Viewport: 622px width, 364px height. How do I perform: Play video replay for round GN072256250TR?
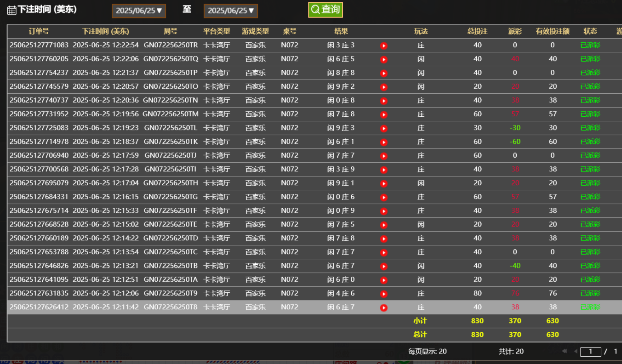click(384, 45)
